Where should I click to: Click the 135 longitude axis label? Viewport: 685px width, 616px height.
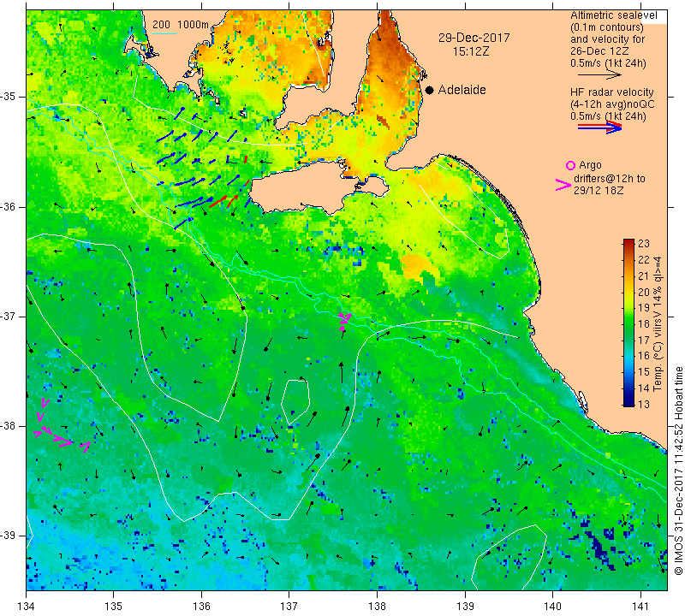tap(114, 607)
